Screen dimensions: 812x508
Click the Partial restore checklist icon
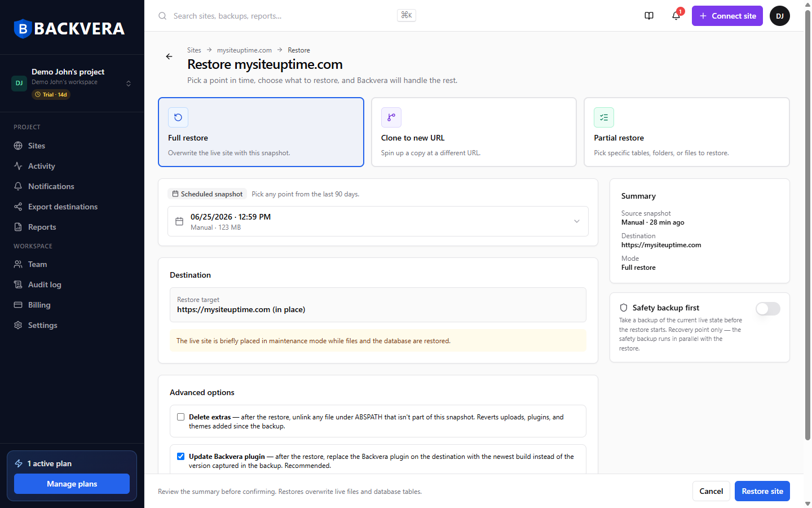click(x=604, y=117)
